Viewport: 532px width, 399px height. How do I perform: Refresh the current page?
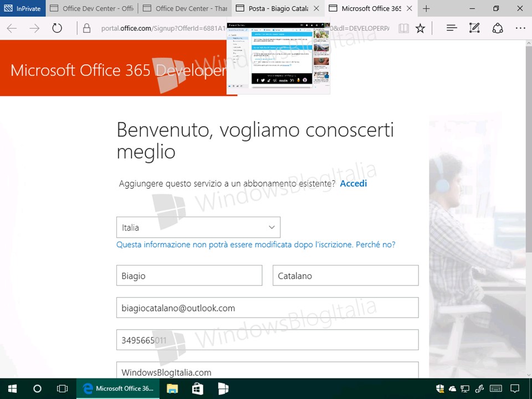click(x=57, y=28)
